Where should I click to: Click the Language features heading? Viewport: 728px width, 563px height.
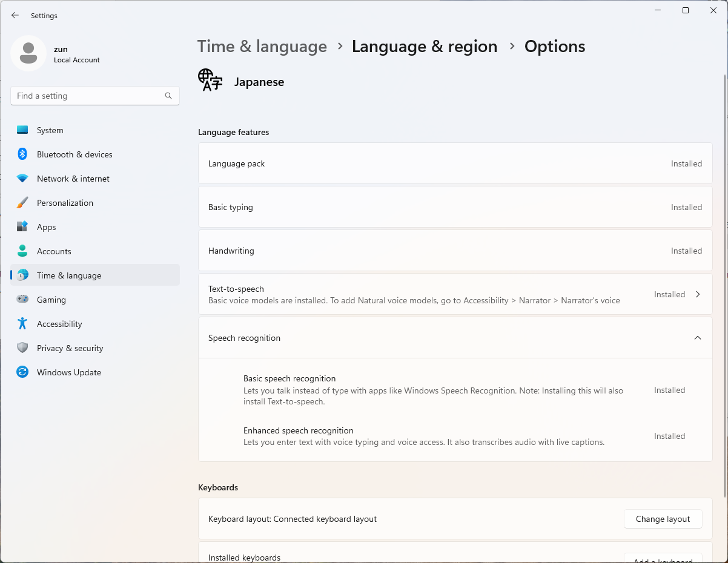tap(233, 132)
